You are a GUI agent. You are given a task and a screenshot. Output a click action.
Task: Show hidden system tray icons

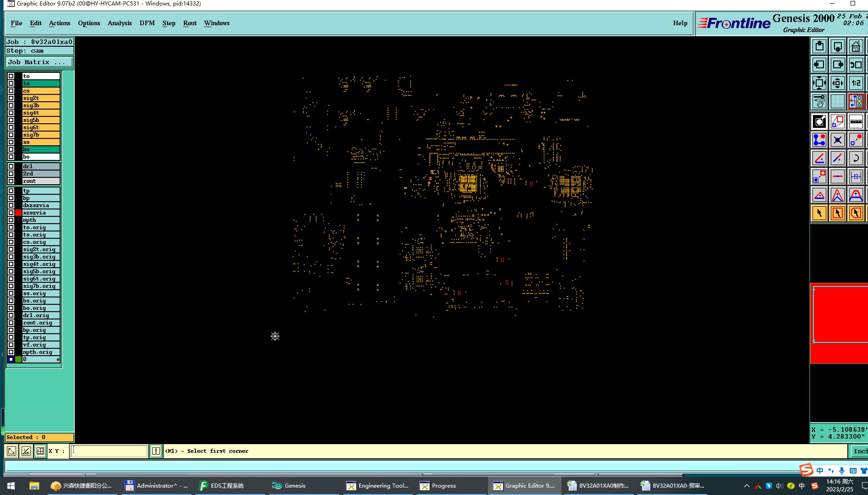(747, 486)
